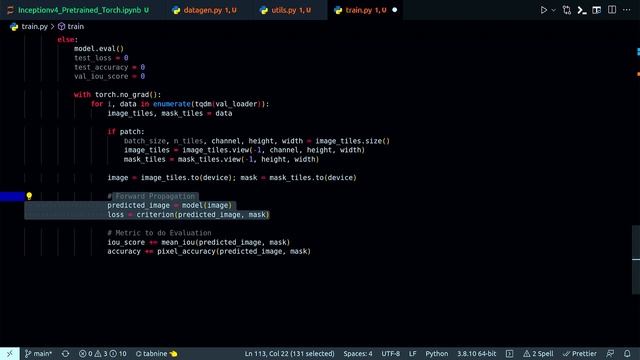640x360 pixels.
Task: Click the 2 Spell status item
Action: point(538,353)
